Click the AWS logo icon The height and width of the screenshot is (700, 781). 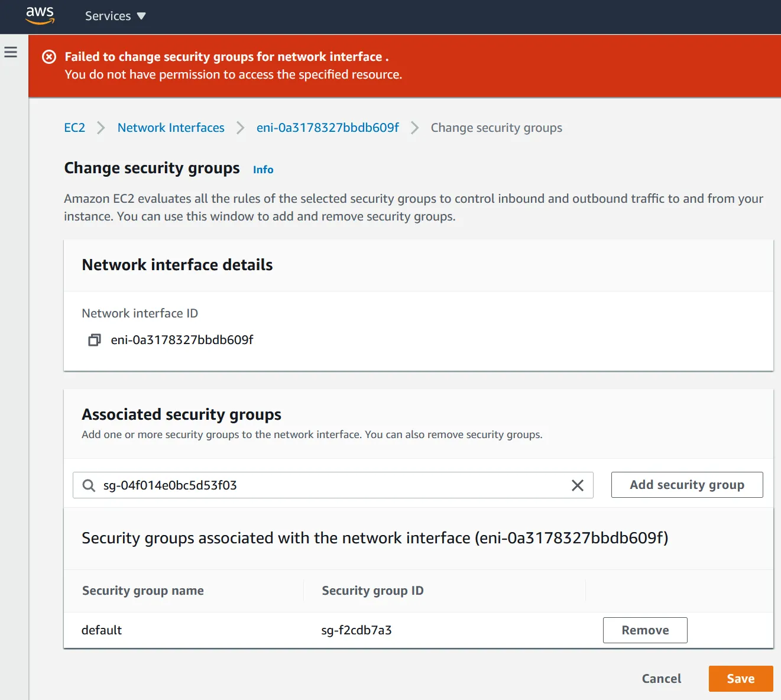(x=40, y=15)
